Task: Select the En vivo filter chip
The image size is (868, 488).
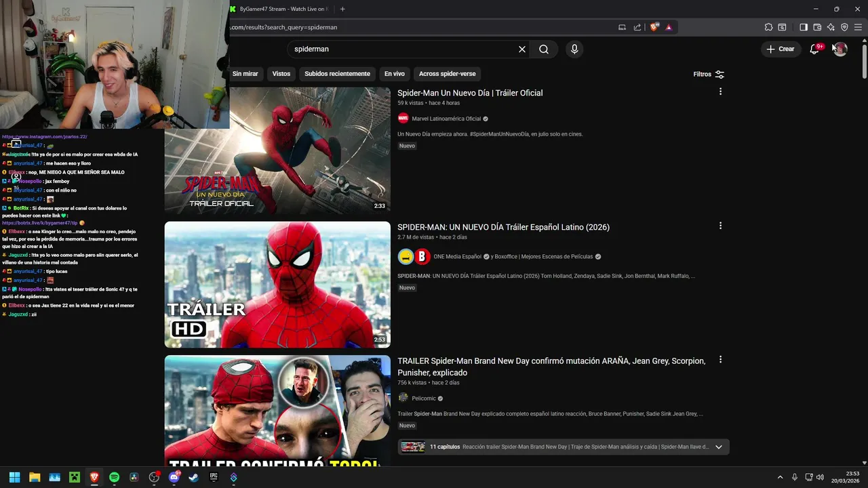Action: coord(395,74)
